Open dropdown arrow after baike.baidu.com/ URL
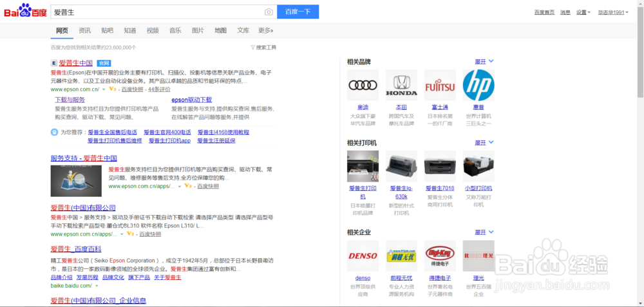Viewport: 644px width, 307px height. [97, 286]
